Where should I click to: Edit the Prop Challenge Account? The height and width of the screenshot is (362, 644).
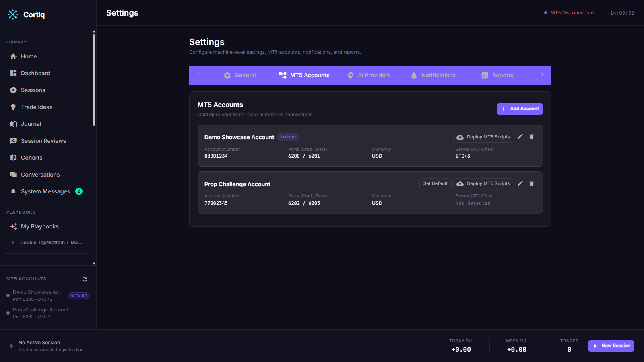pos(520,183)
